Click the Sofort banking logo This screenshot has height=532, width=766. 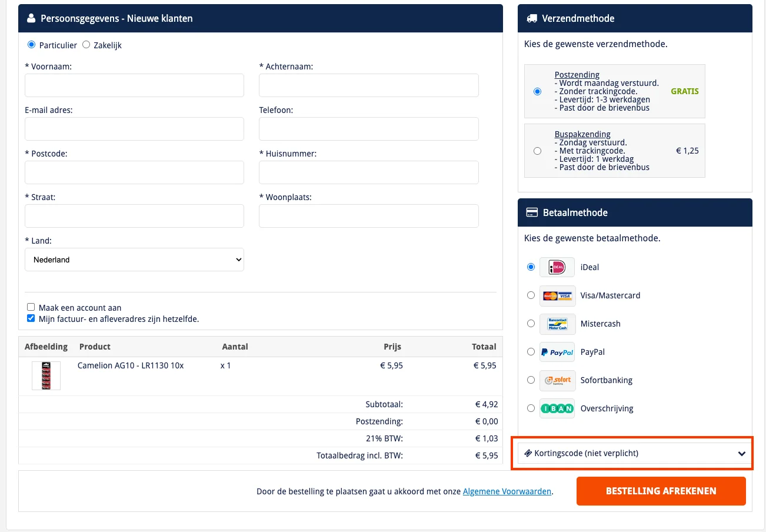click(557, 380)
